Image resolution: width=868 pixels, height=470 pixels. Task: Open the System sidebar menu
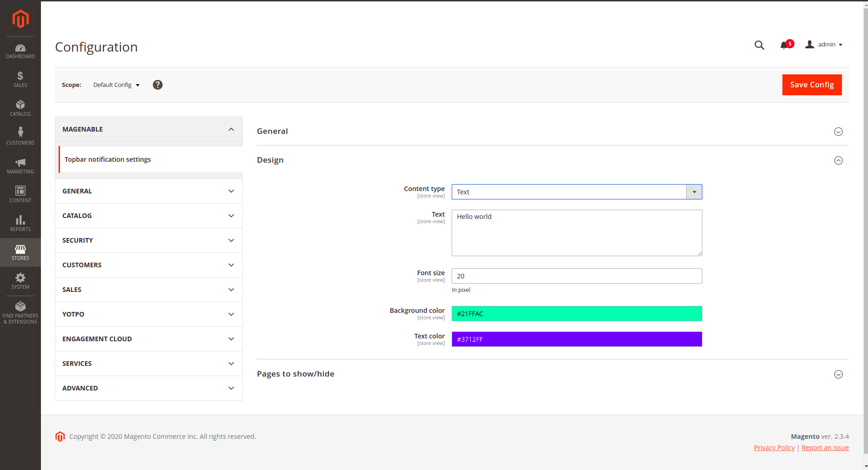(20, 281)
